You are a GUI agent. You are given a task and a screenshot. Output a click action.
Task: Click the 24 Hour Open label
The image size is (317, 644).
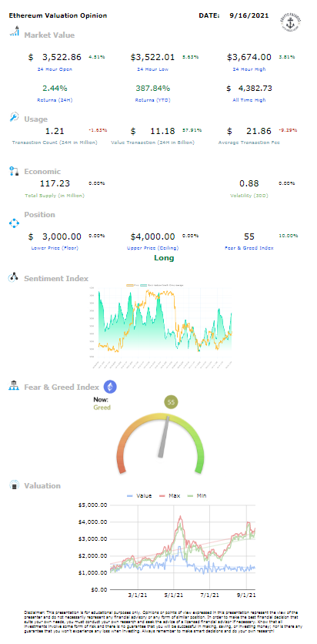pyautogui.click(x=55, y=69)
